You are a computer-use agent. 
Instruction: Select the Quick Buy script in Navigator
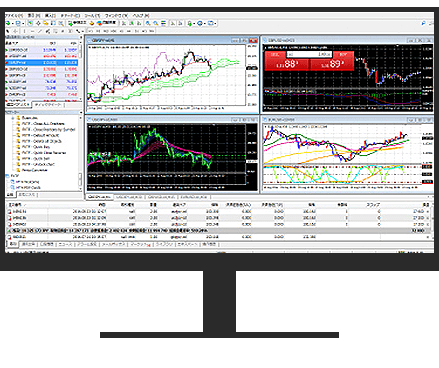pos(36,147)
